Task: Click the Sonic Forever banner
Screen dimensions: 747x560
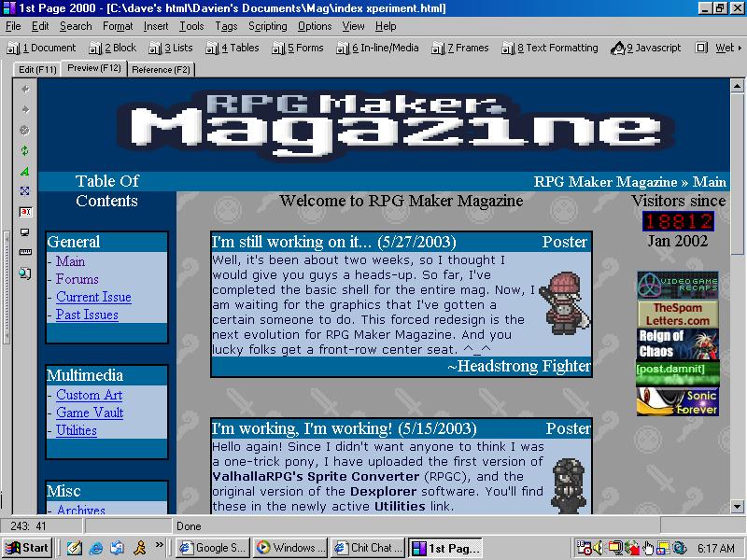Action: coord(678,402)
